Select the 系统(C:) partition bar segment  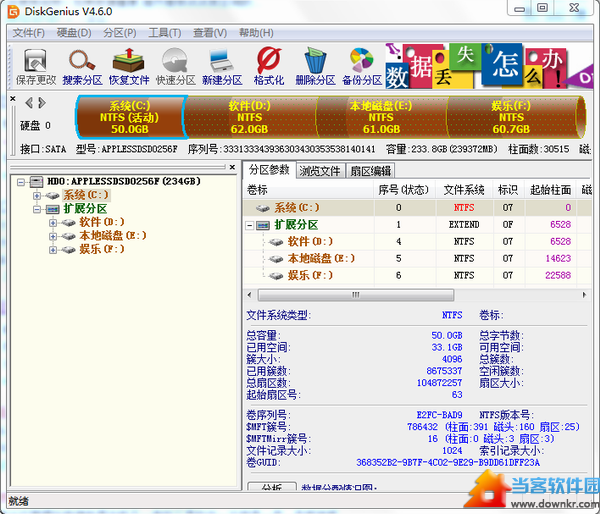(x=130, y=117)
